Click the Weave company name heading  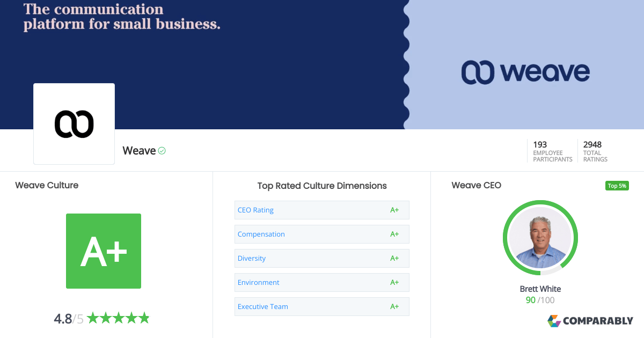point(139,151)
